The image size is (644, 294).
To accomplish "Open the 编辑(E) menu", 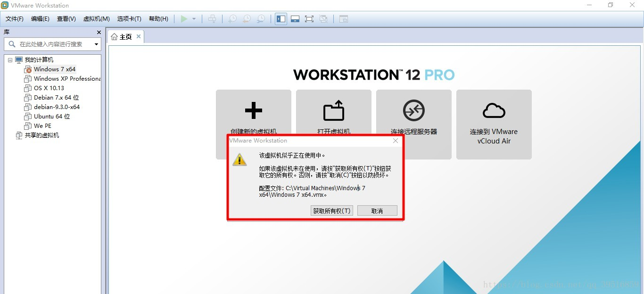I will 40,19.
